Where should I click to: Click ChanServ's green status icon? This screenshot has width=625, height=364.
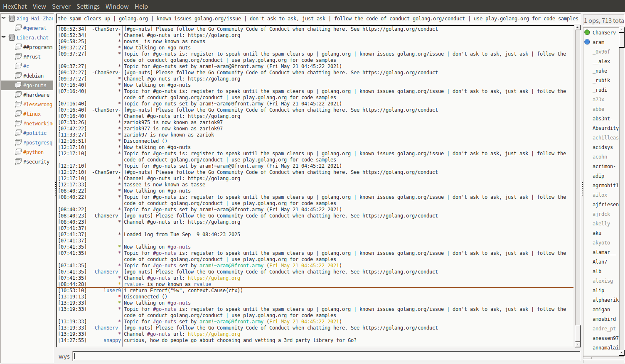coord(587,32)
